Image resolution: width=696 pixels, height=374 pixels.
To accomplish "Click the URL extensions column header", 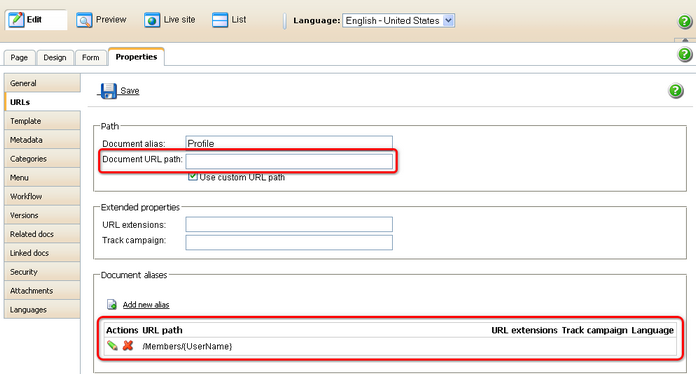I will [x=524, y=330].
